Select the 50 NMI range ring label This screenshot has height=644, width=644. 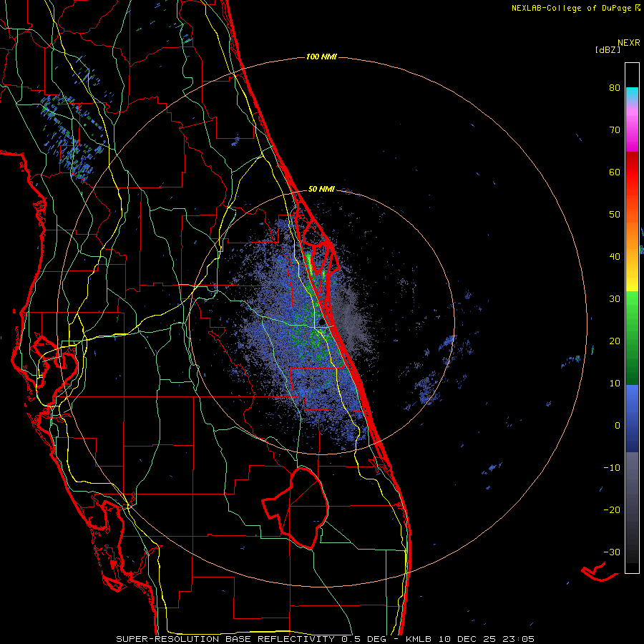321,190
